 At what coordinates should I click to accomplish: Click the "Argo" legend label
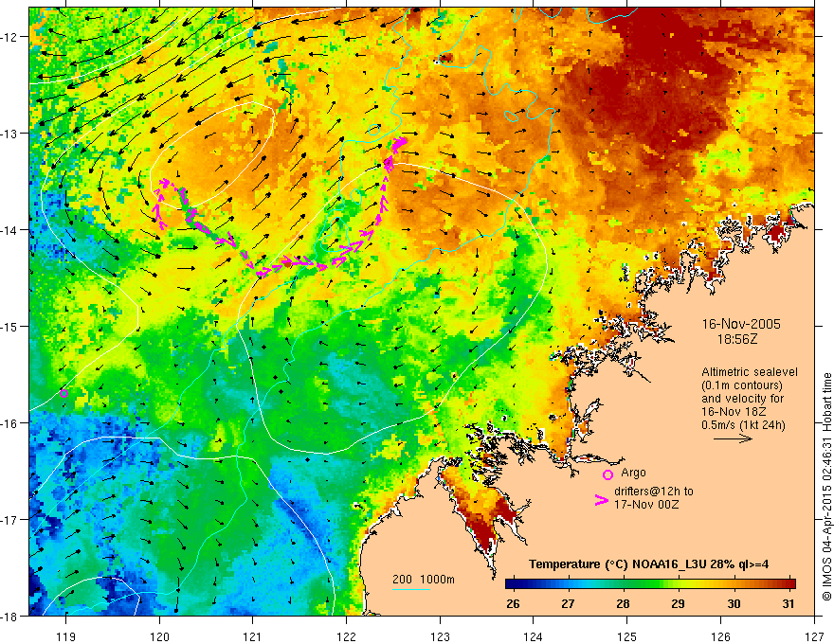coord(633,473)
